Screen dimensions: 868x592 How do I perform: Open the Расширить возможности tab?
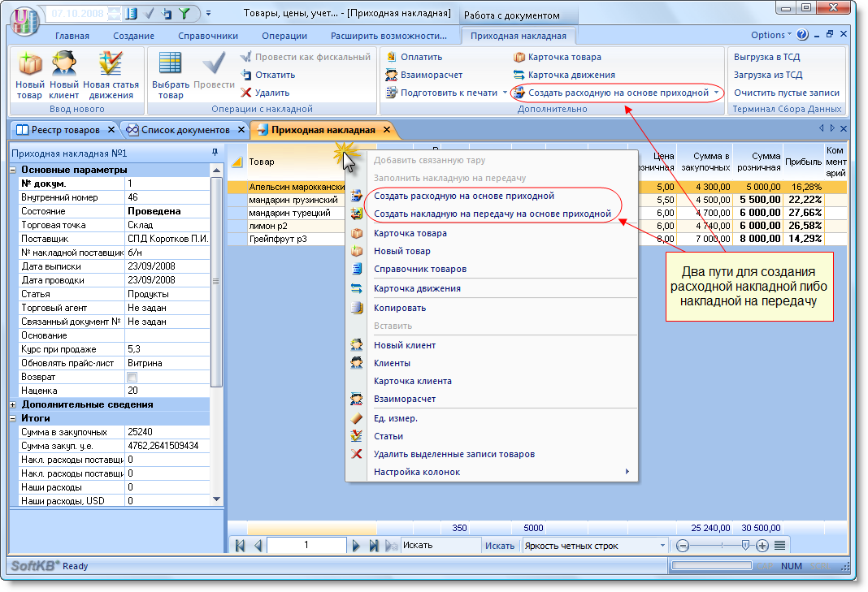(388, 36)
